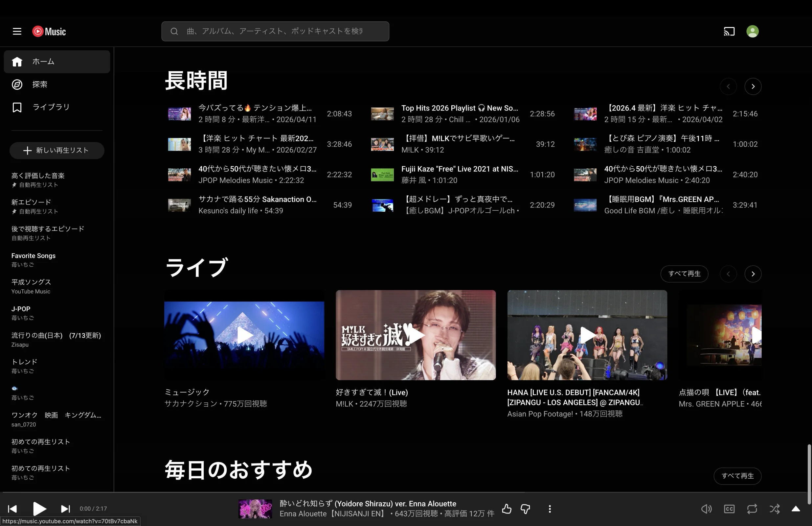
Task: Open 高く評価した音楽 playlist
Action: tap(57, 179)
